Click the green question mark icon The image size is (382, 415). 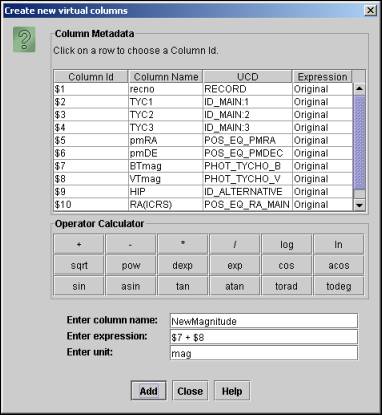coord(24,40)
